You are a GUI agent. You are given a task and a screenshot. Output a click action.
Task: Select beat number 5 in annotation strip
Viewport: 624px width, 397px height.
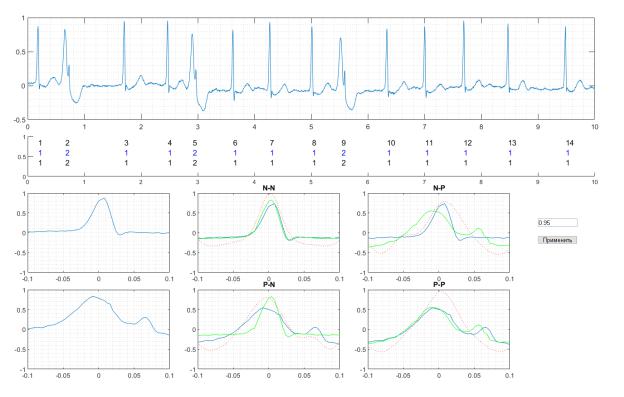195,143
